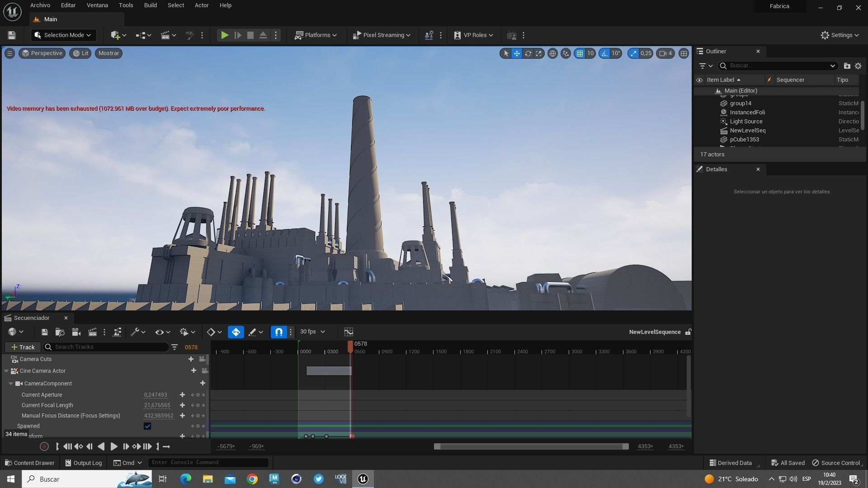Open the Selection Mode dropdown
This screenshot has width=868, height=488.
[63, 35]
